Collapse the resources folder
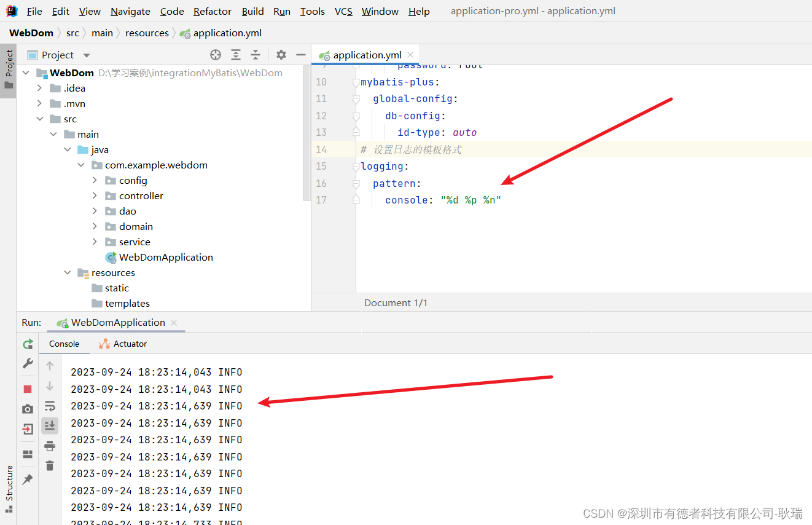 coord(67,272)
